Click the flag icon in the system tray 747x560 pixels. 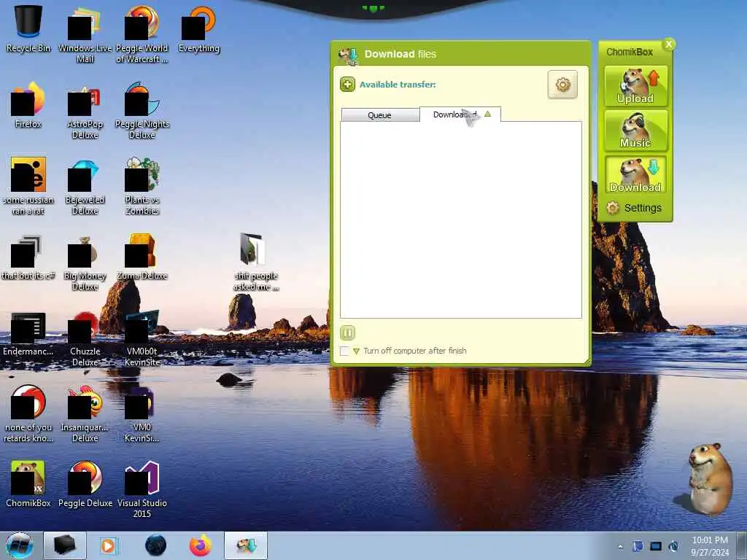pyautogui.click(x=638, y=547)
